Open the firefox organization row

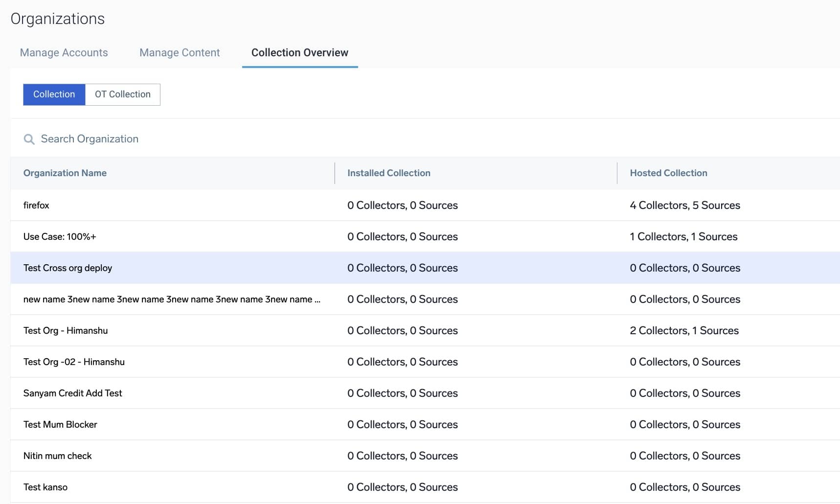coord(37,205)
